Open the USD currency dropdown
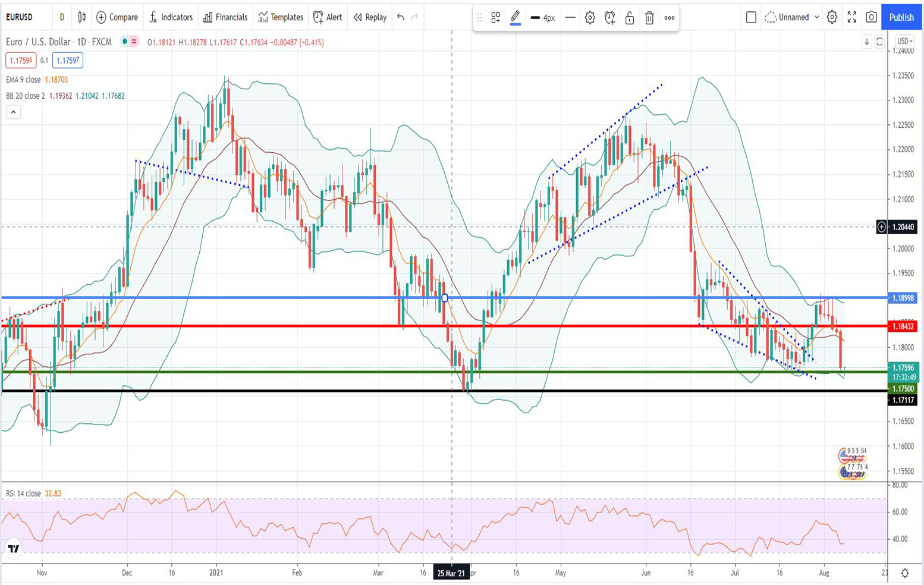The height and width of the screenshot is (585, 924). [905, 41]
